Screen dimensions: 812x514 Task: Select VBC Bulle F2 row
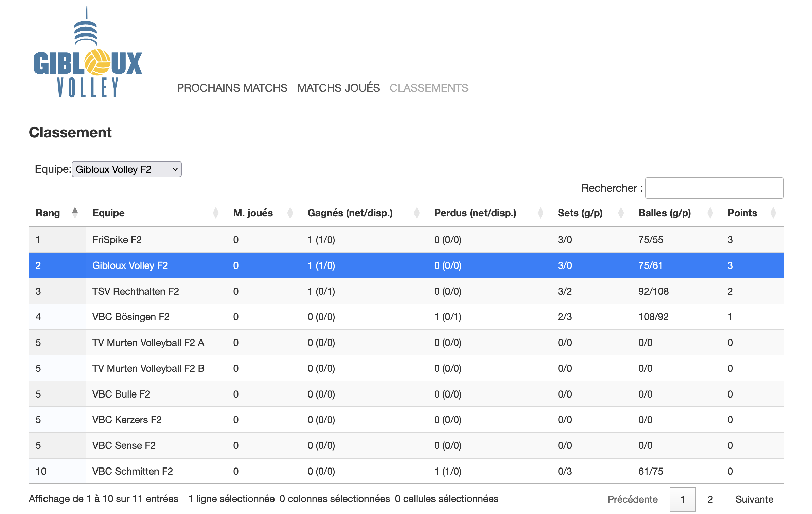tap(406, 394)
